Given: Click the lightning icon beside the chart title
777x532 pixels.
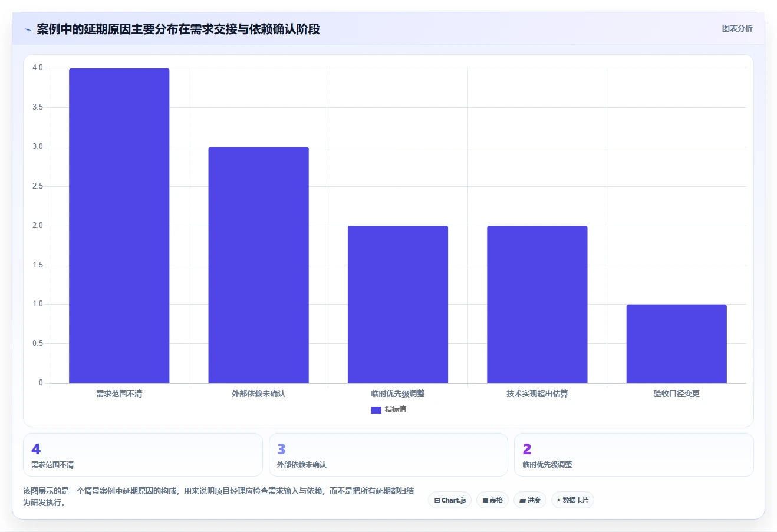Looking at the screenshot, I should (28, 29).
